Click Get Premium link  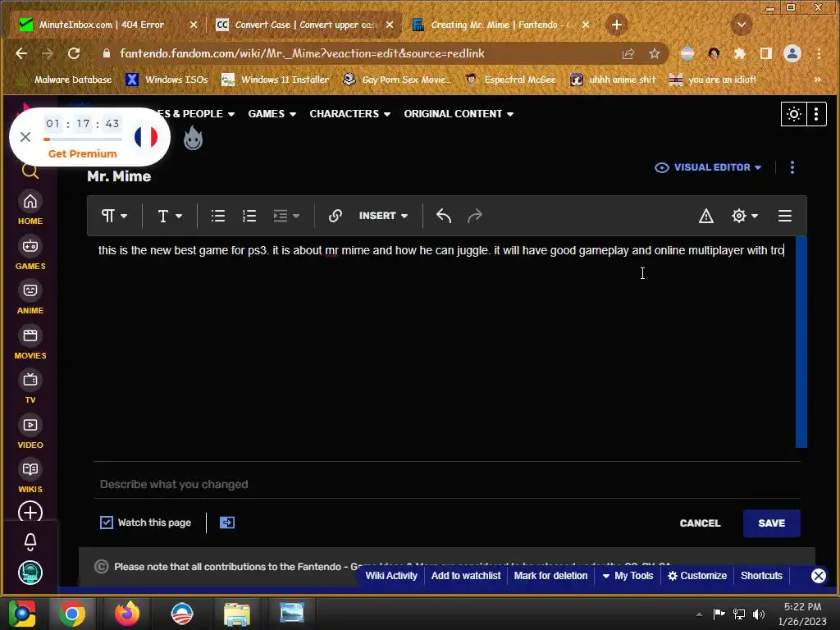pos(83,153)
